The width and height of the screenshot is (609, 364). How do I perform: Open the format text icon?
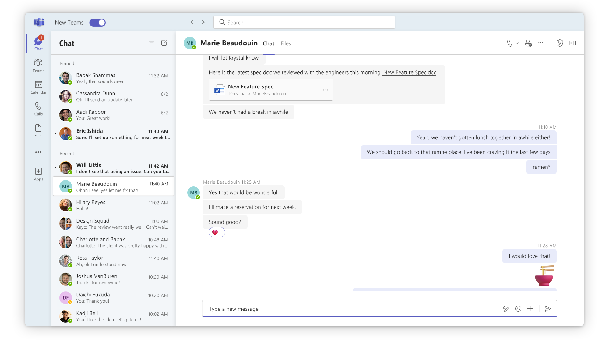[x=505, y=309]
